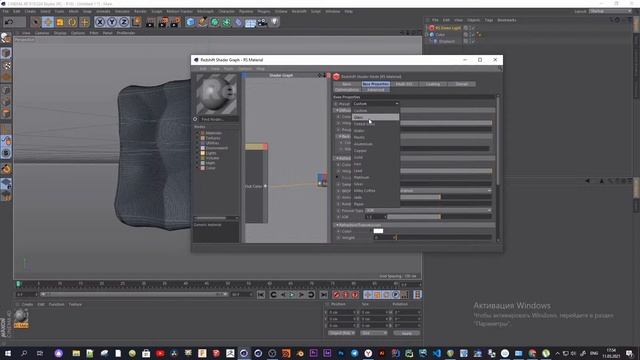Add a Cube primitive from toolbar

190,22
